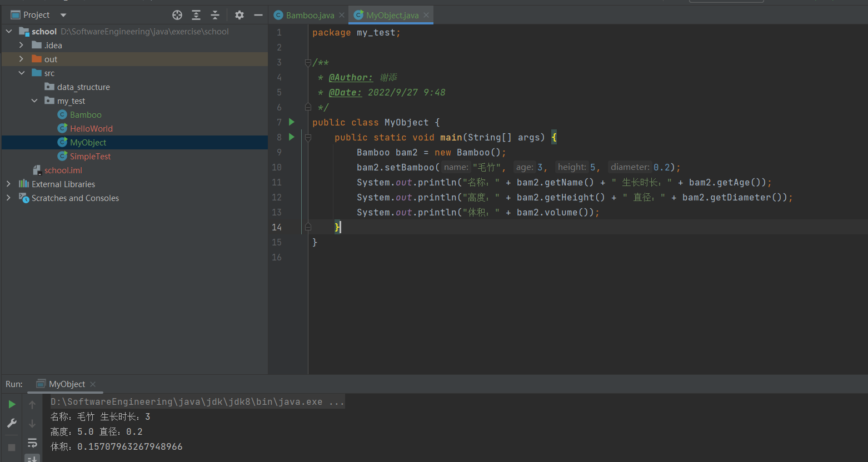Open the Project panel gear settings
Viewport: 868px width, 462px height.
(240, 15)
